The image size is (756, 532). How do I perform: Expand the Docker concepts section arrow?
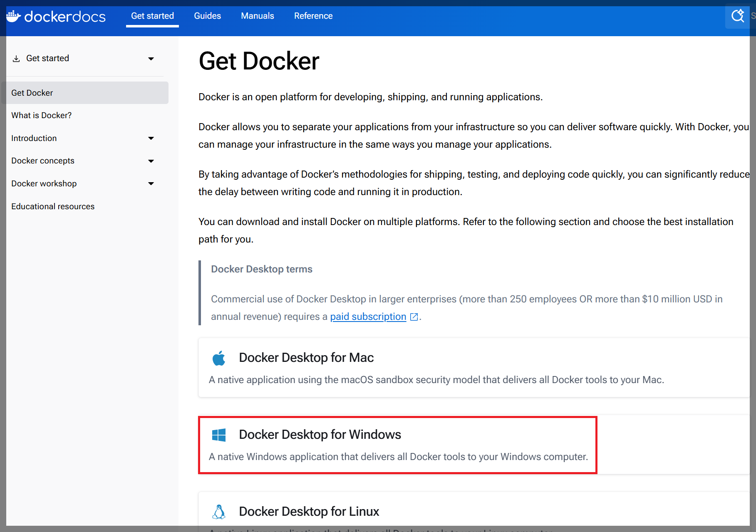click(x=151, y=161)
